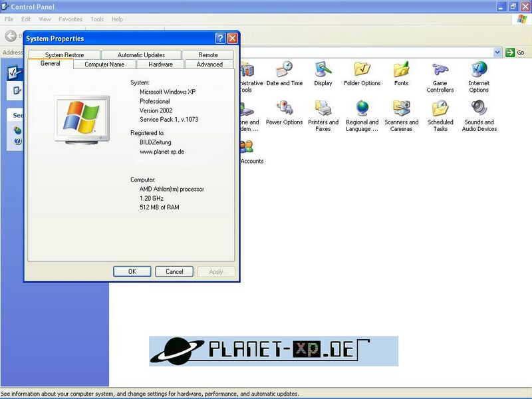Click the Windows XP monitor logo image
Screen dimensions: 532x399
click(x=82, y=120)
